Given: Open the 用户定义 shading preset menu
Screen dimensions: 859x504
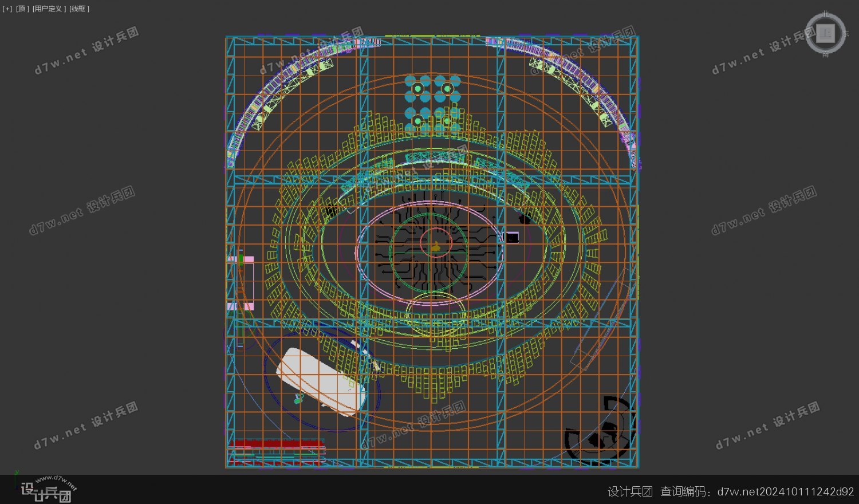Looking at the screenshot, I should [x=49, y=9].
